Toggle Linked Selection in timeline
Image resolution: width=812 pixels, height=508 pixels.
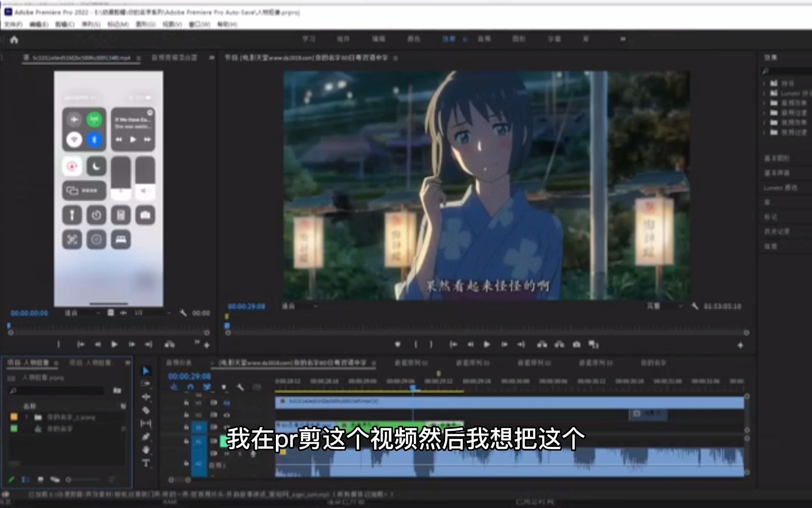click(207, 387)
